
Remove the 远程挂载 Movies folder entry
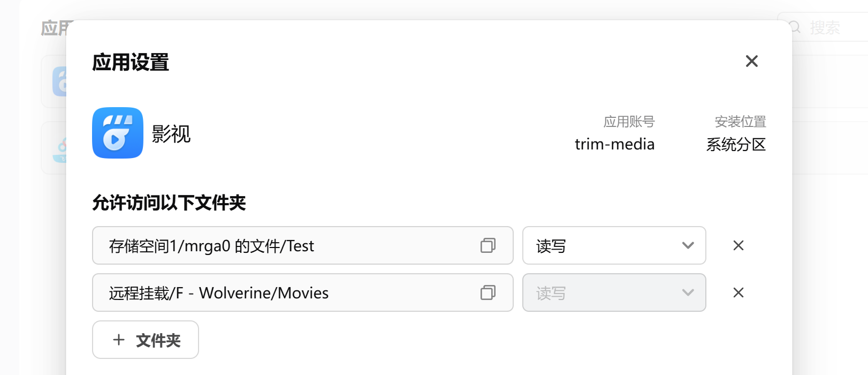(x=738, y=292)
